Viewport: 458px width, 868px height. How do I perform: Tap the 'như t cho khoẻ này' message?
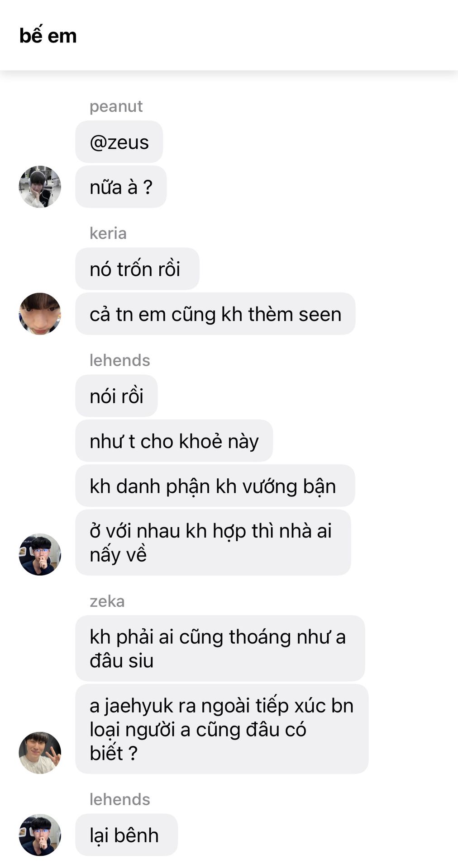tap(174, 441)
